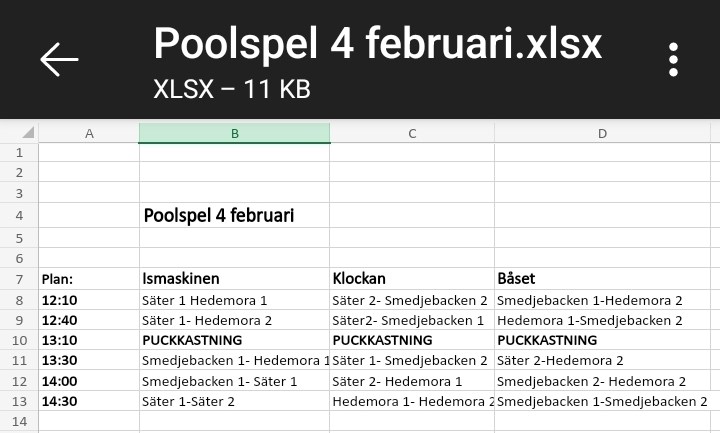Select the 14:30 time cell
The height and width of the screenshot is (433, 720).
[60, 401]
